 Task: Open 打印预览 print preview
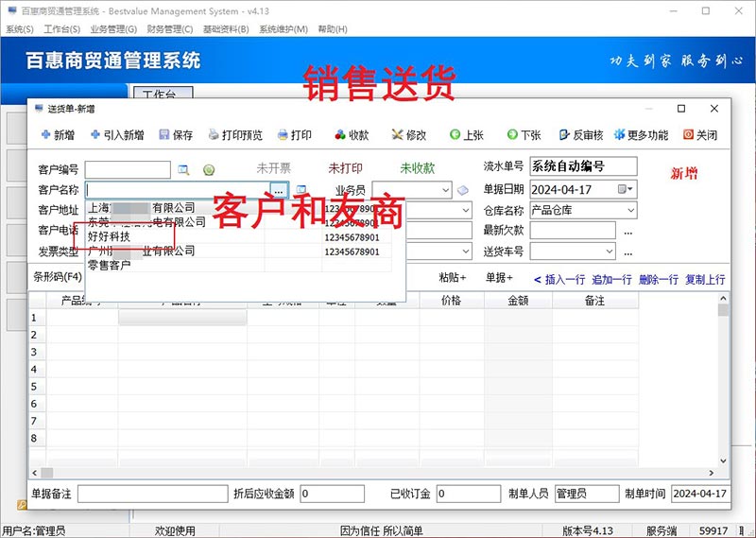(235, 135)
